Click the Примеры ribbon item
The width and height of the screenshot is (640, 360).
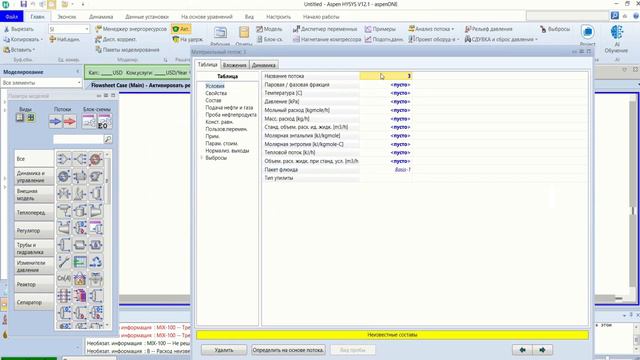click(380, 29)
